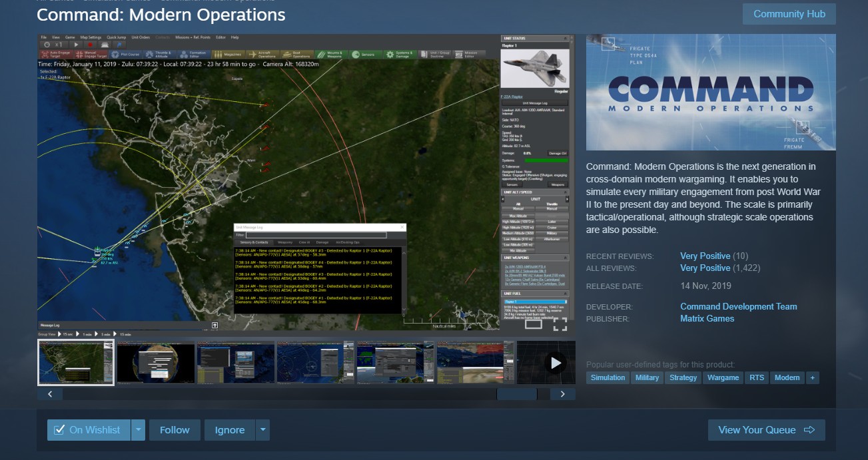Open Boat Operations in game screenshot toolbar

[296, 54]
